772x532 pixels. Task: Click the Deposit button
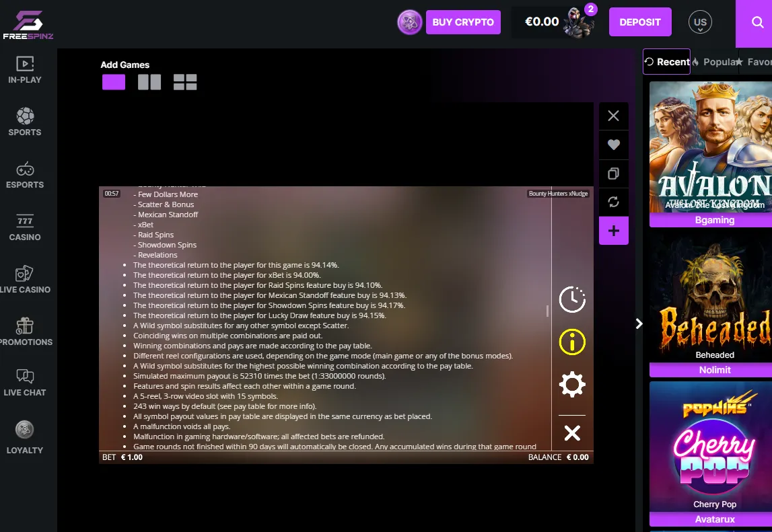coord(640,22)
